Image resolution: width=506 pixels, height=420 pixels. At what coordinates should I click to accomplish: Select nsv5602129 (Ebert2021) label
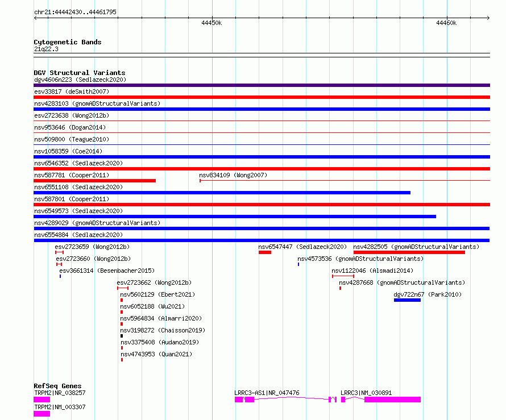click(157, 294)
